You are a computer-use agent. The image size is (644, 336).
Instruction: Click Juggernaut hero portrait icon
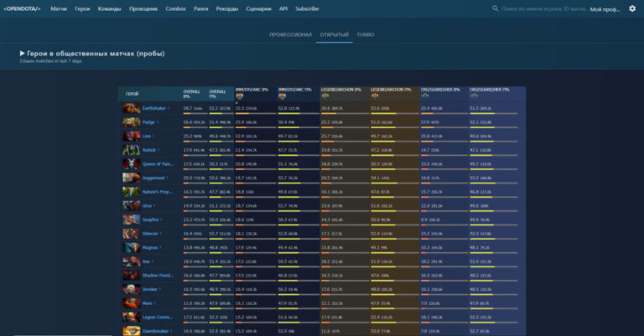tap(131, 178)
